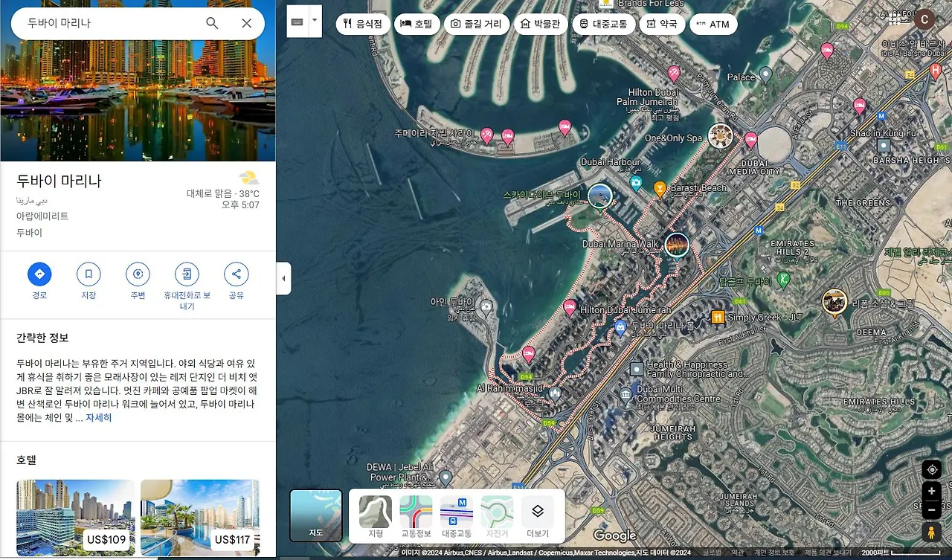Screen dimensions: 952x560
Task: Select the 두바이 마리나 몰 shopping marker
Action: (620, 326)
